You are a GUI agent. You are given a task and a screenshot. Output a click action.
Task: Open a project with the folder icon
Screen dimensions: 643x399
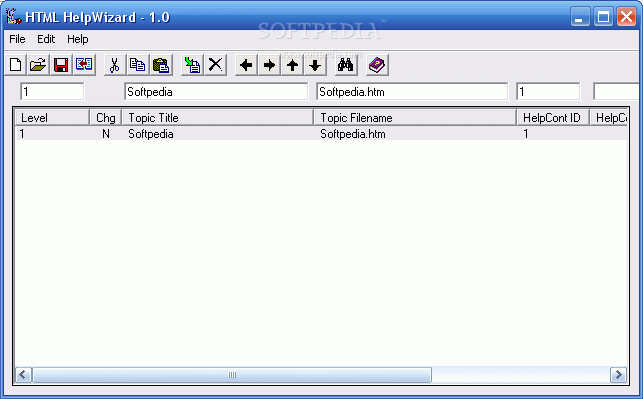38,65
